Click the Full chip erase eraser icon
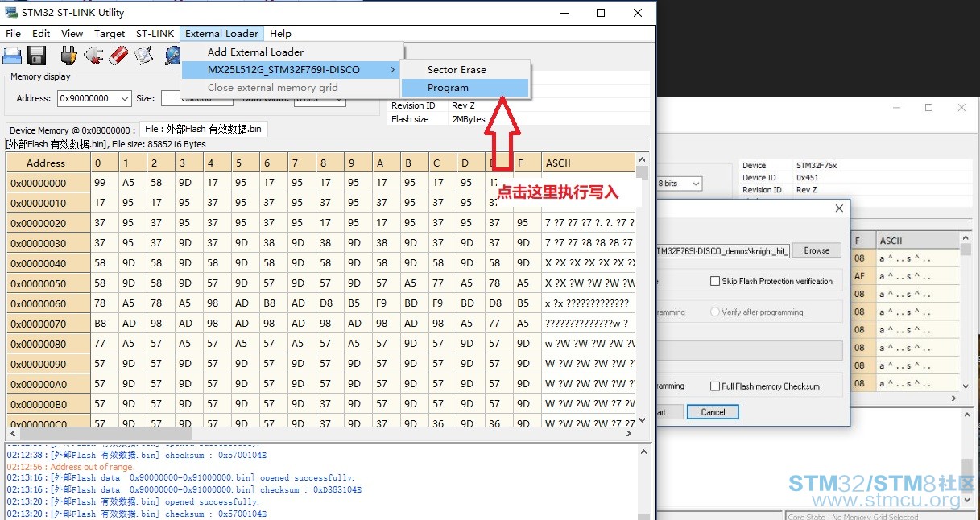The width and height of the screenshot is (980, 520). pos(119,56)
